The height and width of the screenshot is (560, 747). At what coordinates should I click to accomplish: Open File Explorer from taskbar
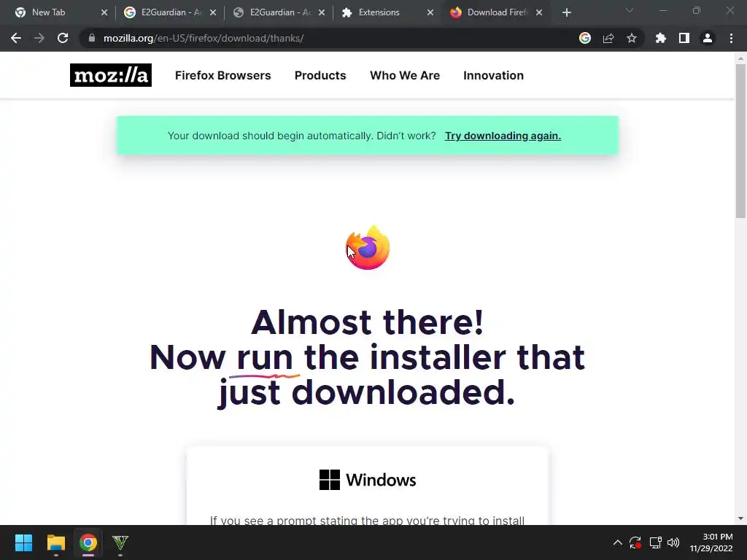tap(55, 542)
